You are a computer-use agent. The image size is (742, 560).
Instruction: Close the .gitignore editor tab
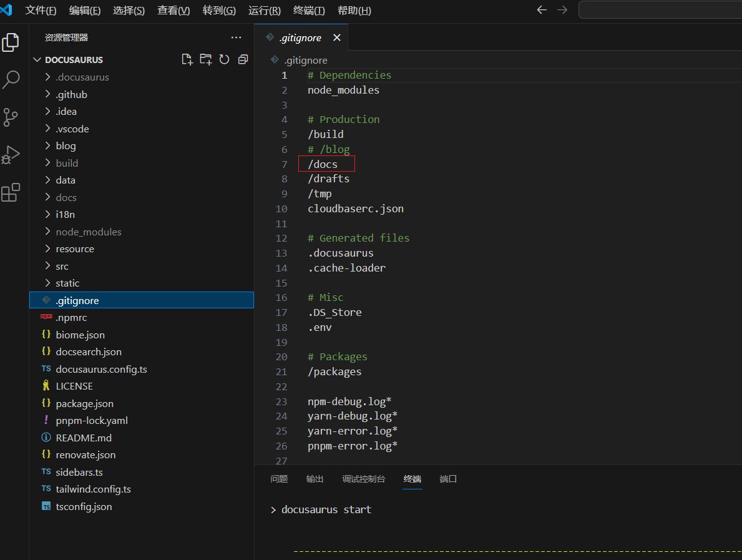coord(336,37)
